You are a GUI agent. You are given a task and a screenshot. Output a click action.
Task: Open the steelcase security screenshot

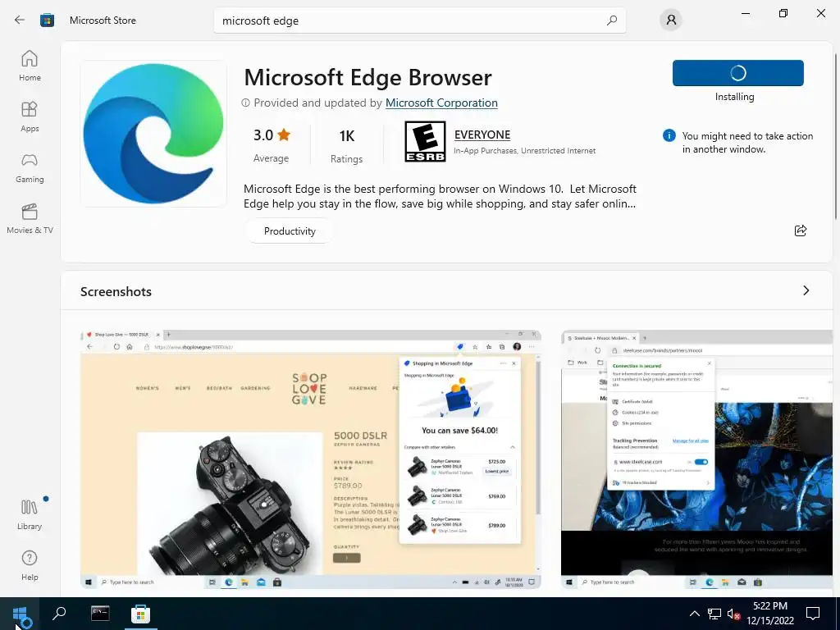tap(696, 459)
